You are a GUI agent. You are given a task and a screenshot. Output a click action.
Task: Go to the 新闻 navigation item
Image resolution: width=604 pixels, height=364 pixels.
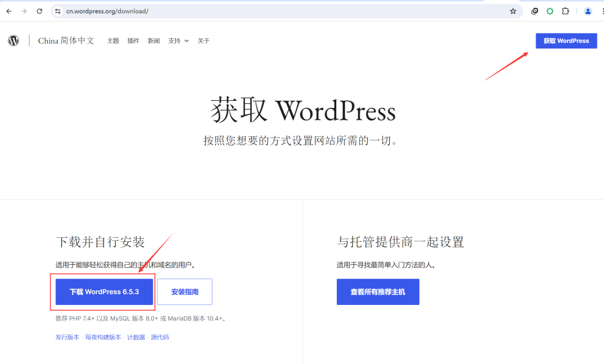(x=153, y=41)
